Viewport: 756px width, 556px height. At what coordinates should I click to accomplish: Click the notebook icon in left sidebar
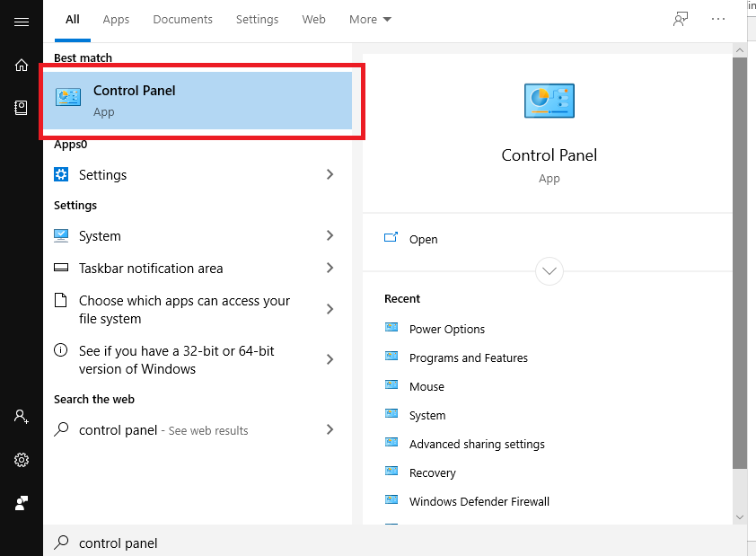click(22, 108)
